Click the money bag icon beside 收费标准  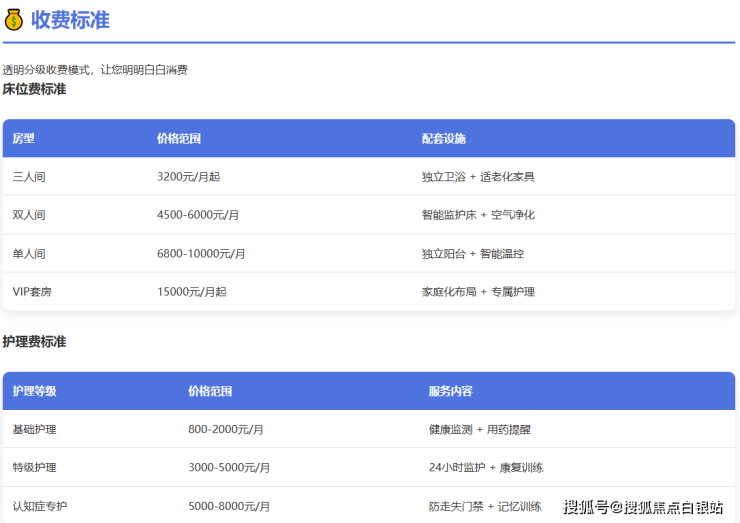pos(14,20)
